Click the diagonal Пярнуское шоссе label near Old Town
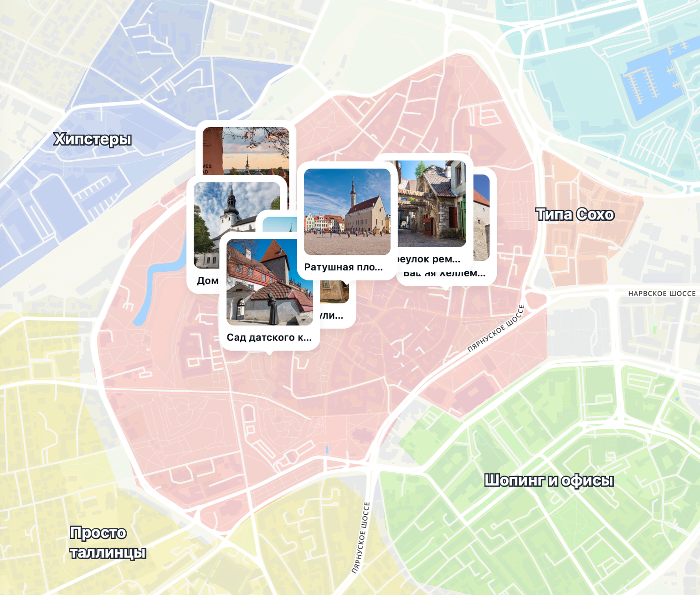 coord(496,328)
